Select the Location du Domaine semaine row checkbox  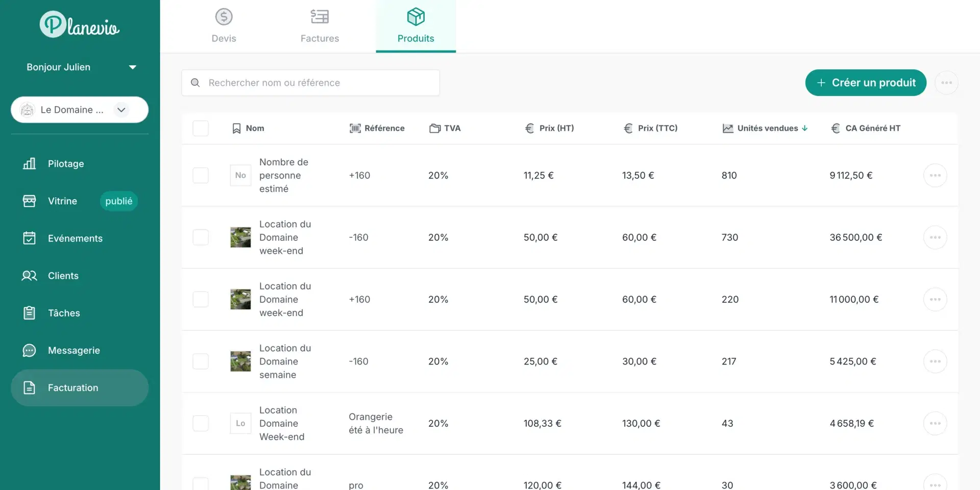(x=201, y=361)
